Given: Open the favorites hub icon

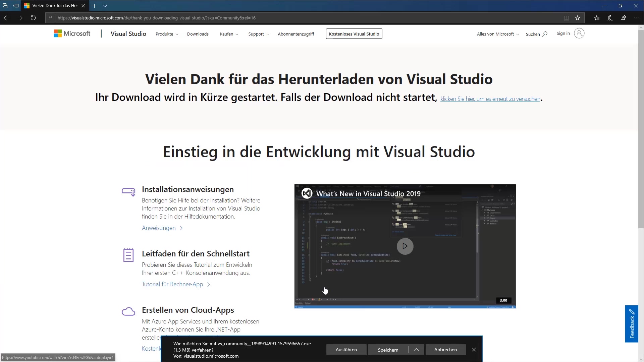Looking at the screenshot, I should 597,18.
